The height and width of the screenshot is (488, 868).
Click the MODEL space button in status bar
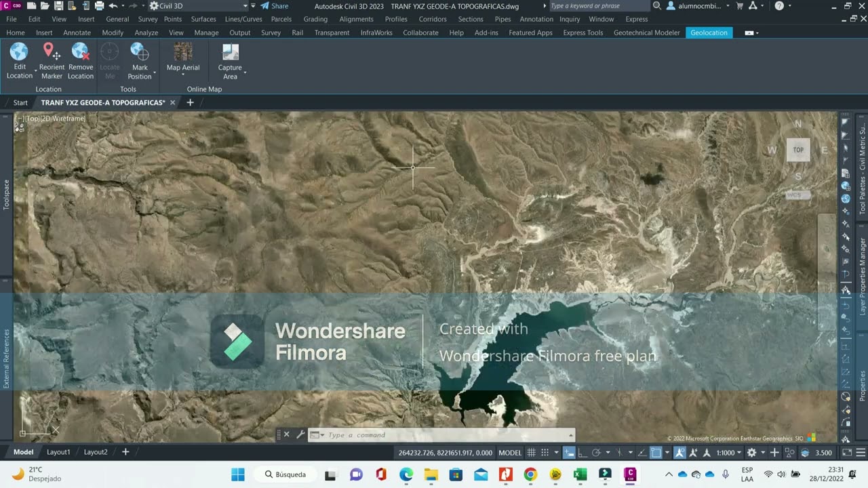click(x=510, y=453)
